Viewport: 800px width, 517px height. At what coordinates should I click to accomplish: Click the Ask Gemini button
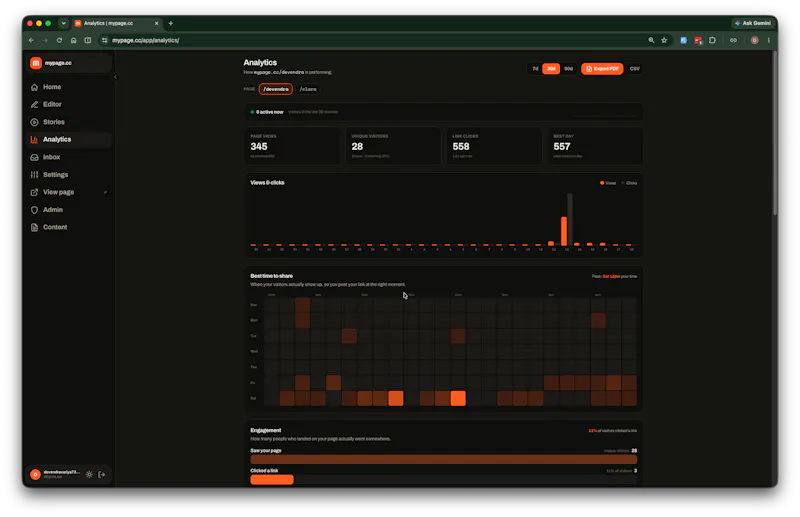753,23
